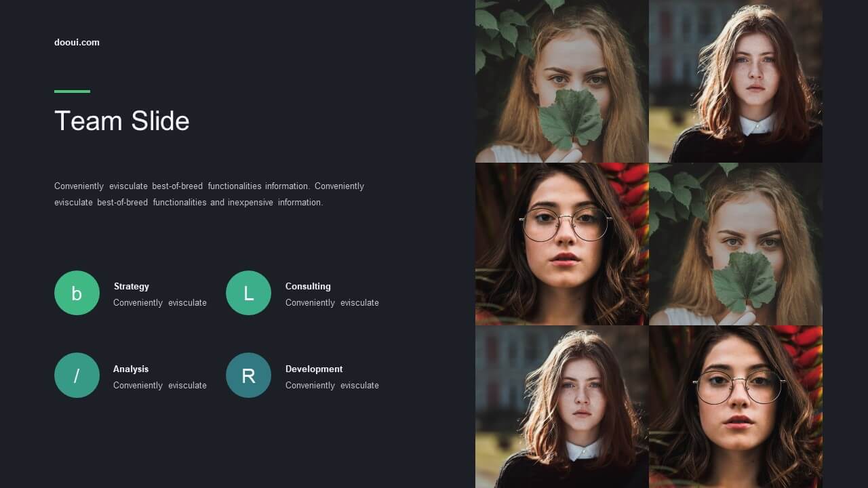Select the middle-right photo of woman holding leaf

pos(736,244)
